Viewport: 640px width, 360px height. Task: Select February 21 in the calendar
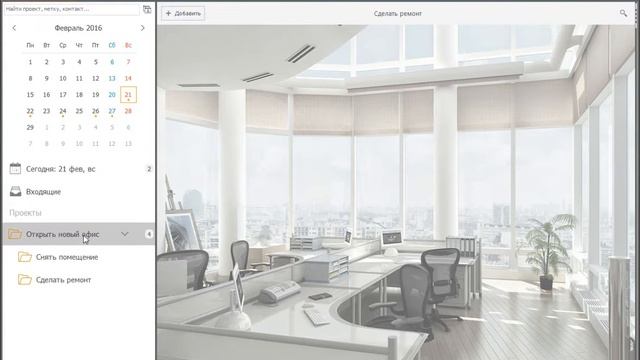point(128,95)
